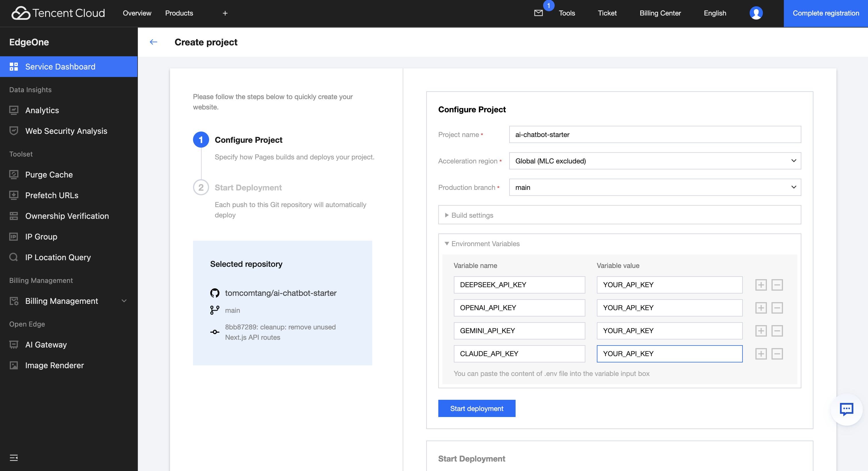868x471 pixels.
Task: Open the chat support bubble
Action: click(x=846, y=409)
